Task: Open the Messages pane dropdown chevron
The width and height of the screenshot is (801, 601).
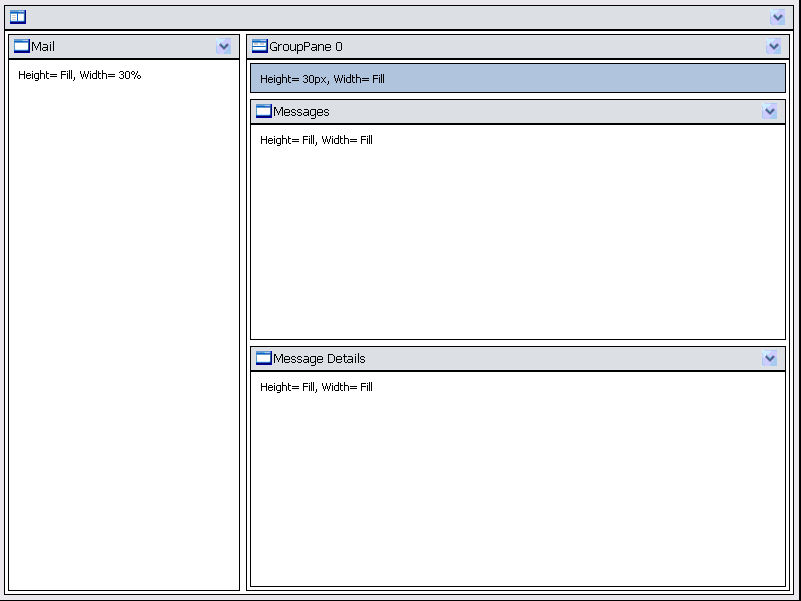Action: (769, 111)
